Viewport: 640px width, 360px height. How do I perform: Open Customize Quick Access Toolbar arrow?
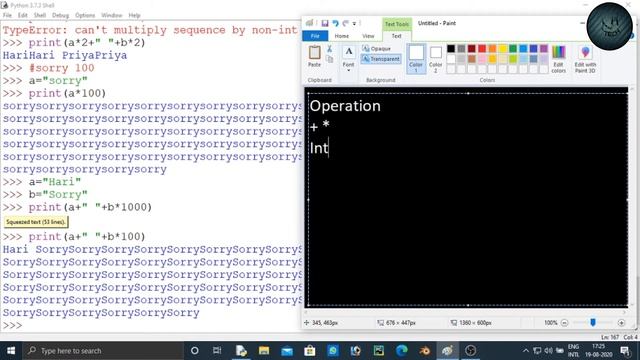(354, 24)
